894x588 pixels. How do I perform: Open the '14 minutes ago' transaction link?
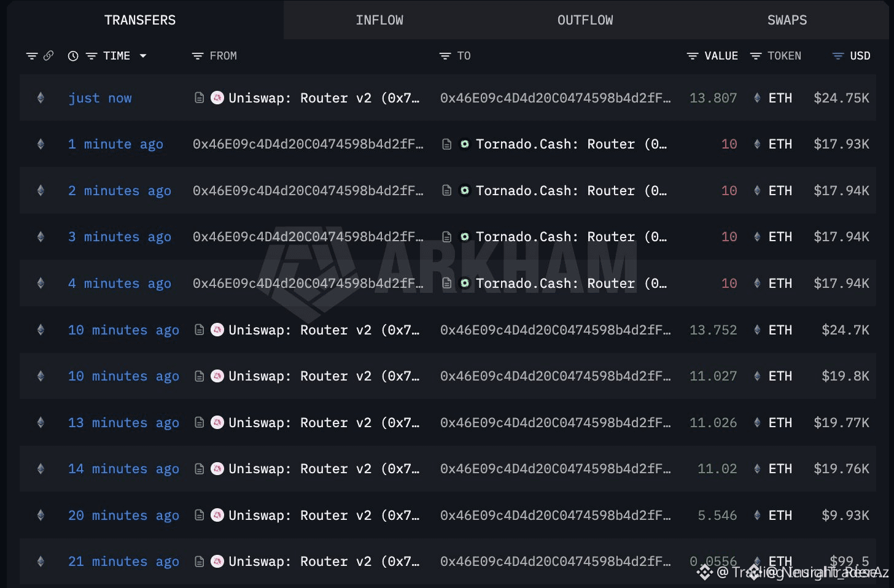pyautogui.click(x=123, y=469)
